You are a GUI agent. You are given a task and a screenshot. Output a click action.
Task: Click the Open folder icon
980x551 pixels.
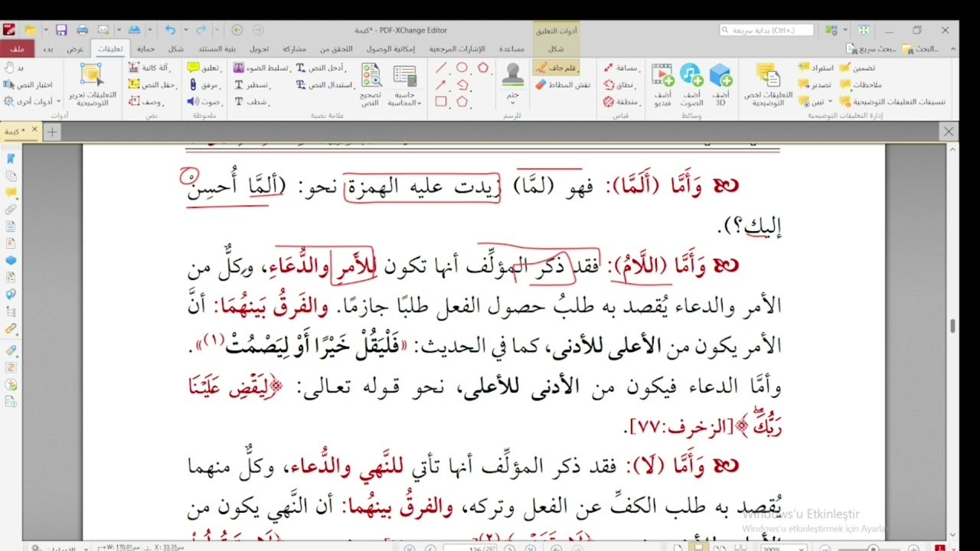pos(30,30)
